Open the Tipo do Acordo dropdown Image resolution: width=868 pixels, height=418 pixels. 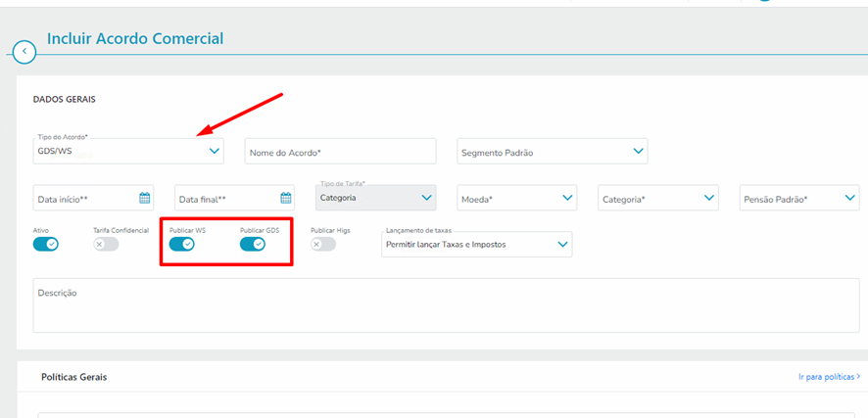(x=128, y=151)
